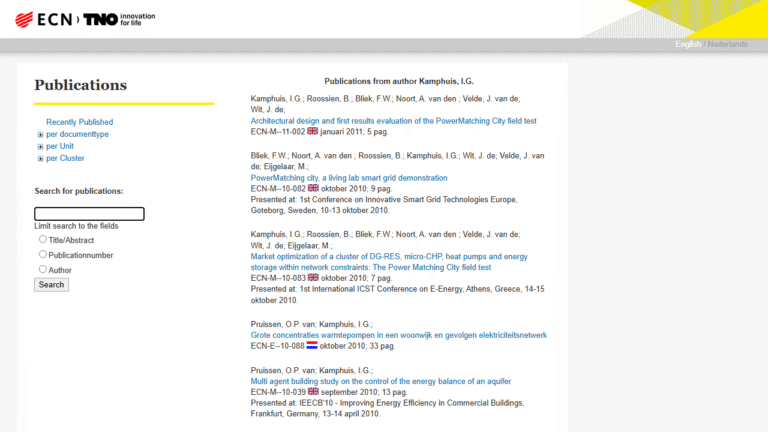Image resolution: width=768 pixels, height=432 pixels.
Task: Switch language to Nederlands
Action: [x=727, y=44]
